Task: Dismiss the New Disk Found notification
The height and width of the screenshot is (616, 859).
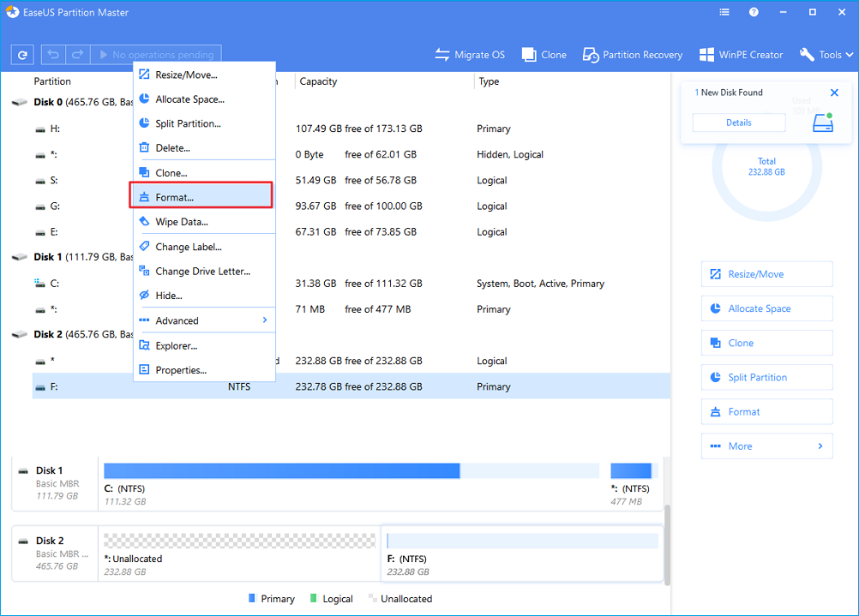Action: [833, 92]
